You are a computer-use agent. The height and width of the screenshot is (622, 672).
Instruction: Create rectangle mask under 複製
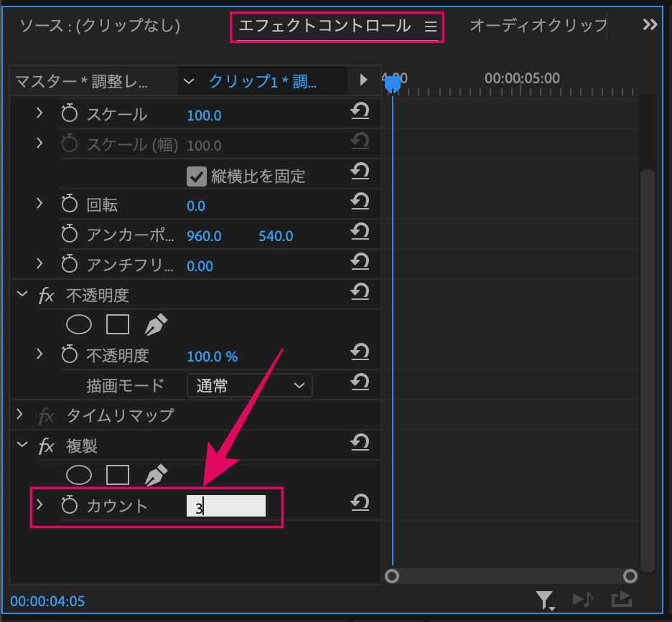coord(118,475)
